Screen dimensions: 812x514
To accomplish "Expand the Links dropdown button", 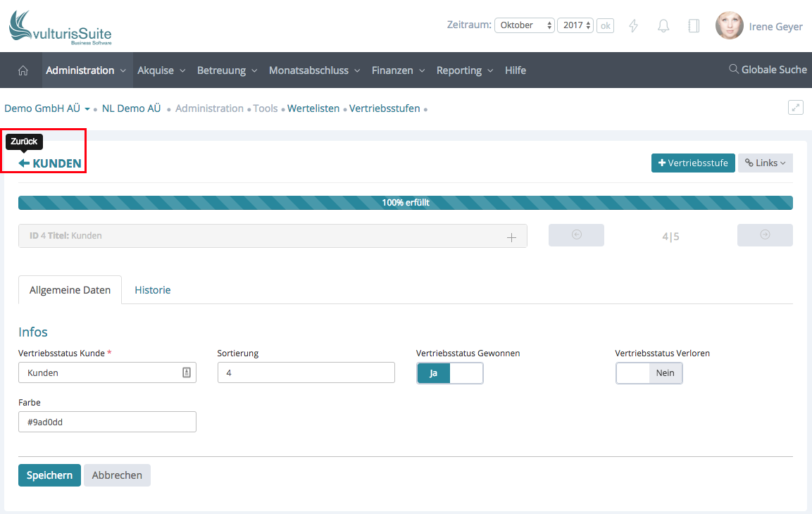I will (765, 163).
